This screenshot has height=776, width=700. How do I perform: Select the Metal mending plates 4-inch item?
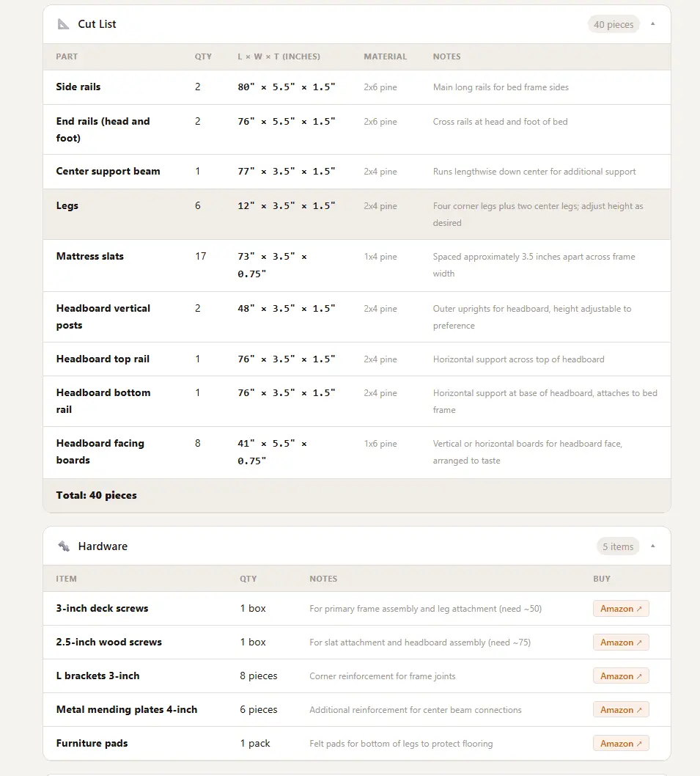click(x=127, y=709)
